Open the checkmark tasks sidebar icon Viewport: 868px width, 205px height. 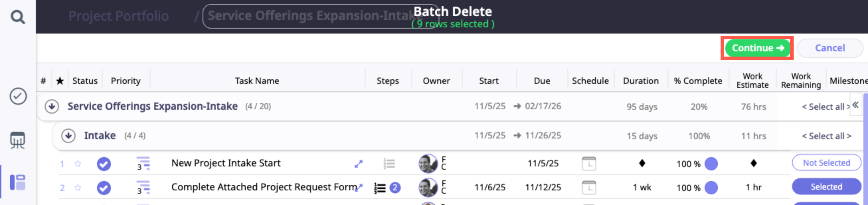click(18, 96)
